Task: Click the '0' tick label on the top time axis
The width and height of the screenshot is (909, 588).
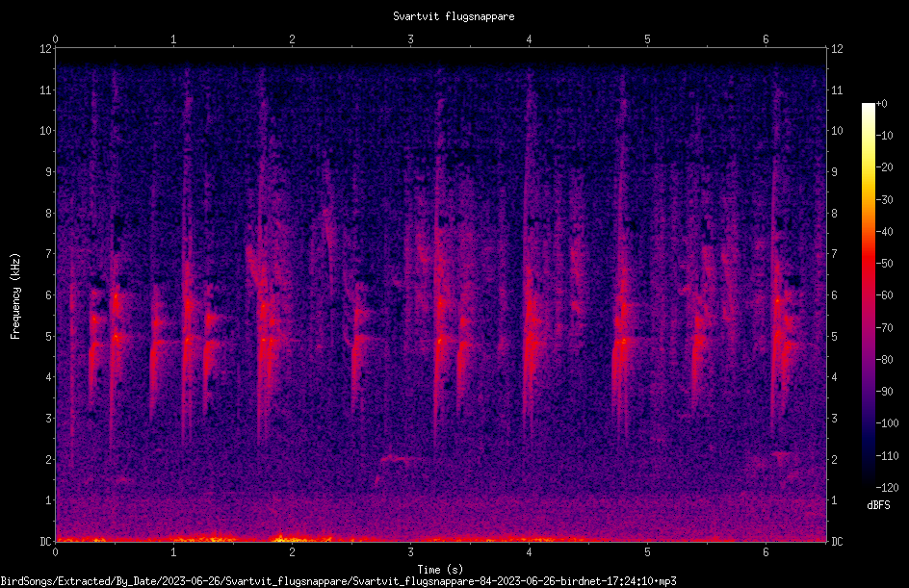Action: coord(55,39)
